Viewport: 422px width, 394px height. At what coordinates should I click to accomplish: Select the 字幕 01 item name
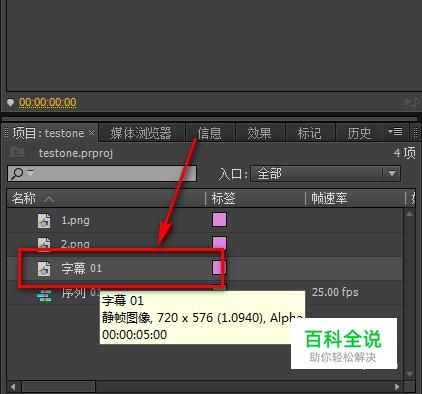coord(81,268)
